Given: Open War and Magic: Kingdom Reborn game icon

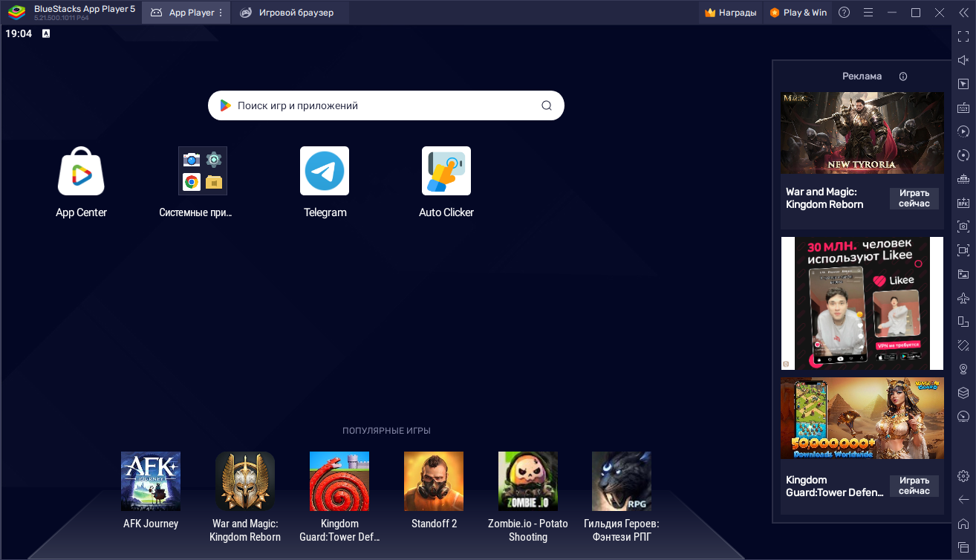Looking at the screenshot, I should pyautogui.click(x=245, y=481).
